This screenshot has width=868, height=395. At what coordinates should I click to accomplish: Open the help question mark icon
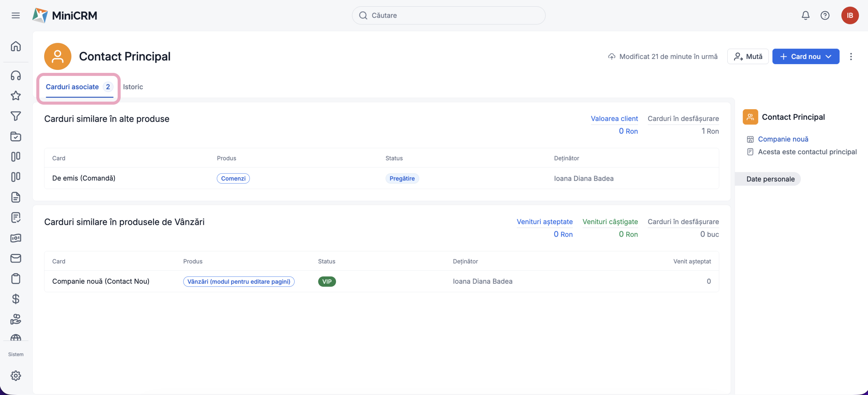pyautogui.click(x=825, y=15)
